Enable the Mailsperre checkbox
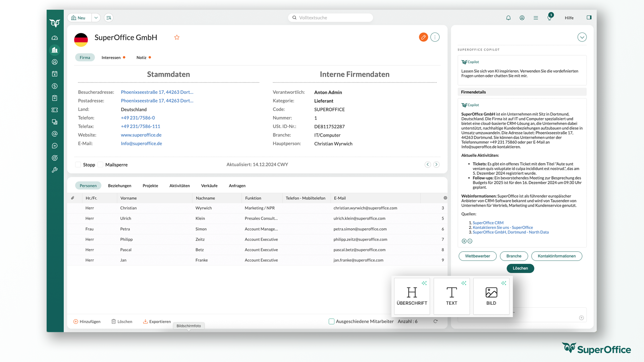Viewport: 644px width, 362px height. click(100, 165)
